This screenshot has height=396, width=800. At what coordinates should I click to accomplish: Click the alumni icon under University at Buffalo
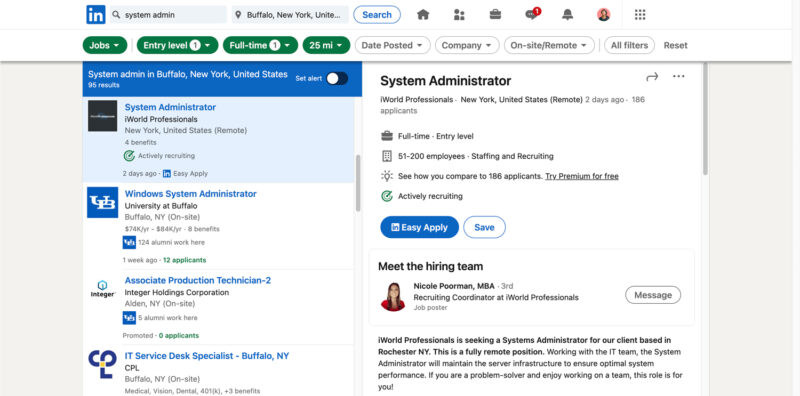pyautogui.click(x=129, y=242)
